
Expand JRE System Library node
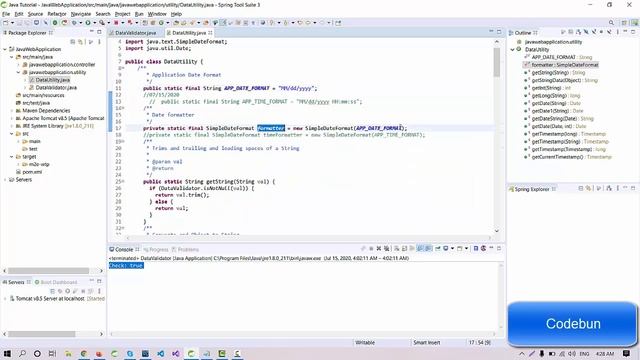tap(12, 126)
